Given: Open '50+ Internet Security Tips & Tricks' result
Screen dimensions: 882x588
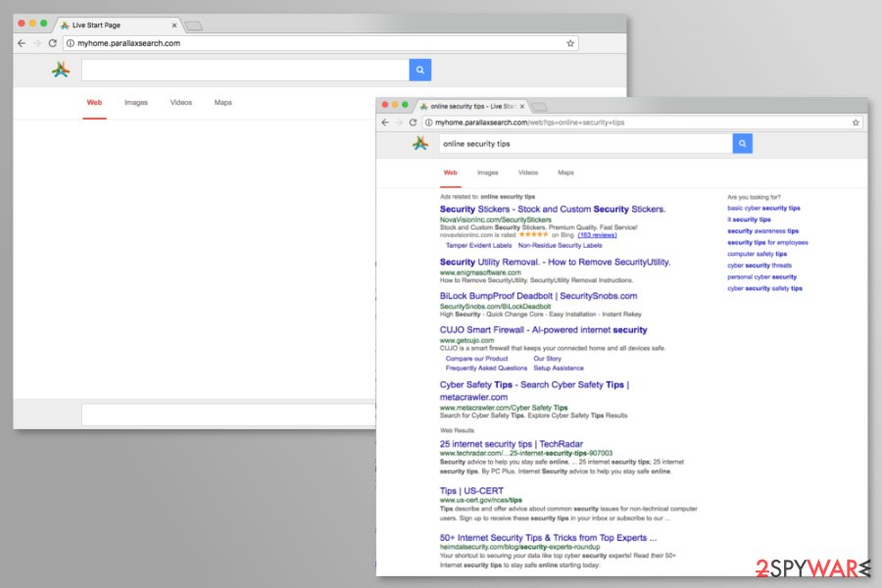Looking at the screenshot, I should pyautogui.click(x=548, y=538).
